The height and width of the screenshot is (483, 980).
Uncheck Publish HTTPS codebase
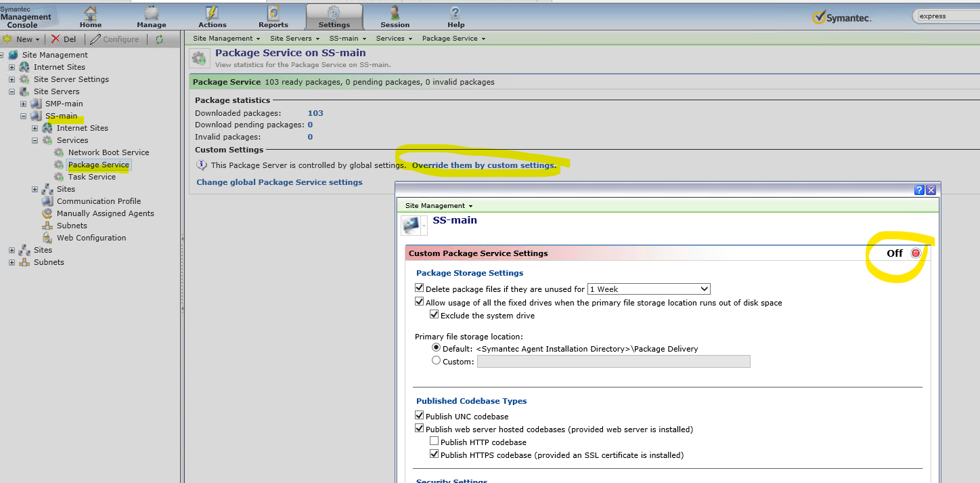click(x=435, y=454)
